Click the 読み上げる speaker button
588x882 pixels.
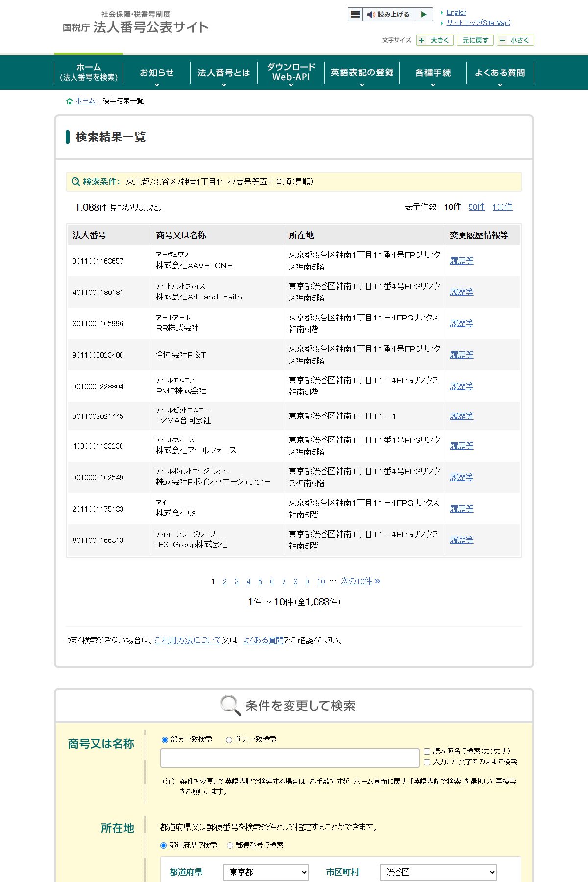[389, 14]
